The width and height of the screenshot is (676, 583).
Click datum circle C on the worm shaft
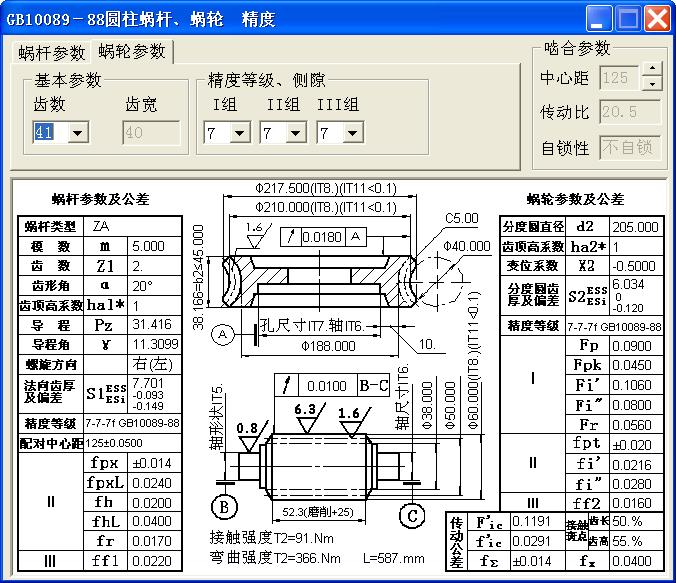point(412,515)
